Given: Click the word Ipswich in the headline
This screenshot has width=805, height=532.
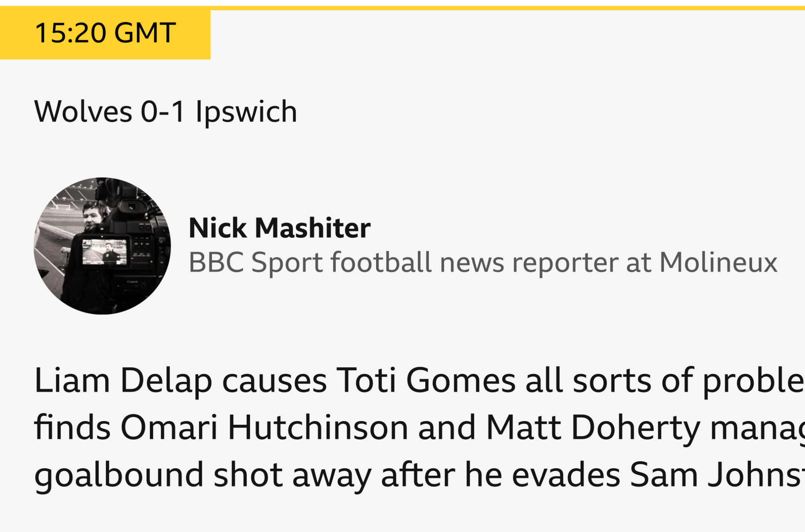Looking at the screenshot, I should (x=246, y=113).
